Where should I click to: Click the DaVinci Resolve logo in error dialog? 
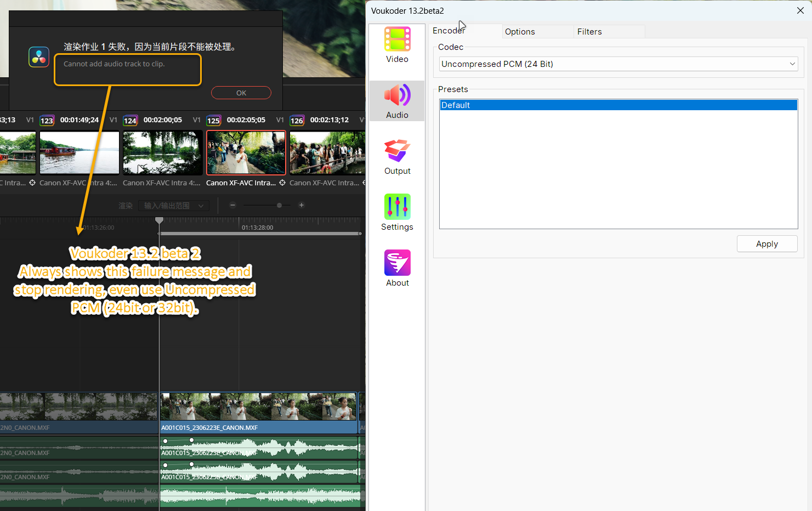pos(39,57)
